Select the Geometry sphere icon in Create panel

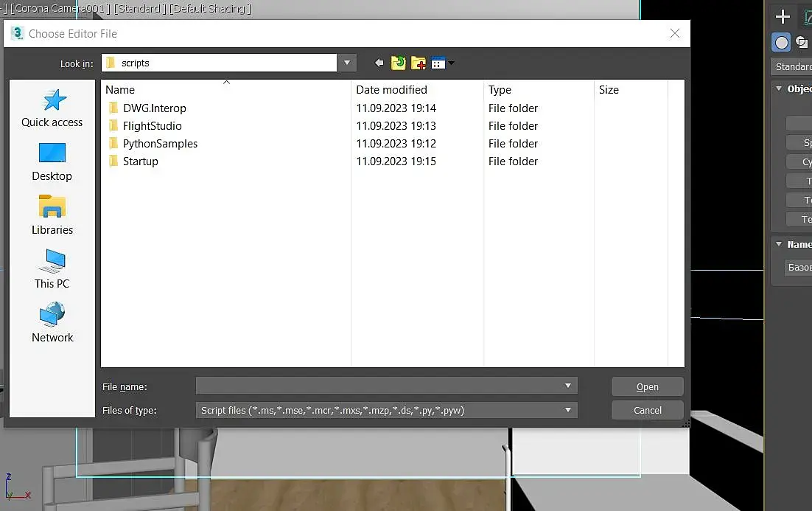click(x=782, y=43)
